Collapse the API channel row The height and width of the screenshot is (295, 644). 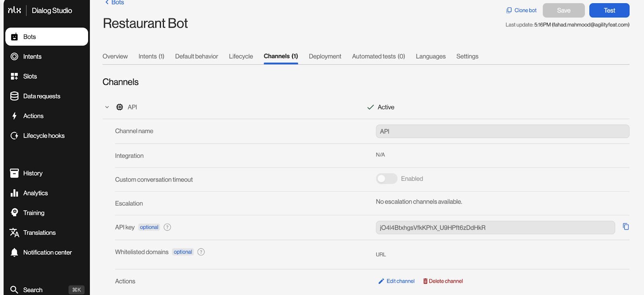pyautogui.click(x=107, y=107)
